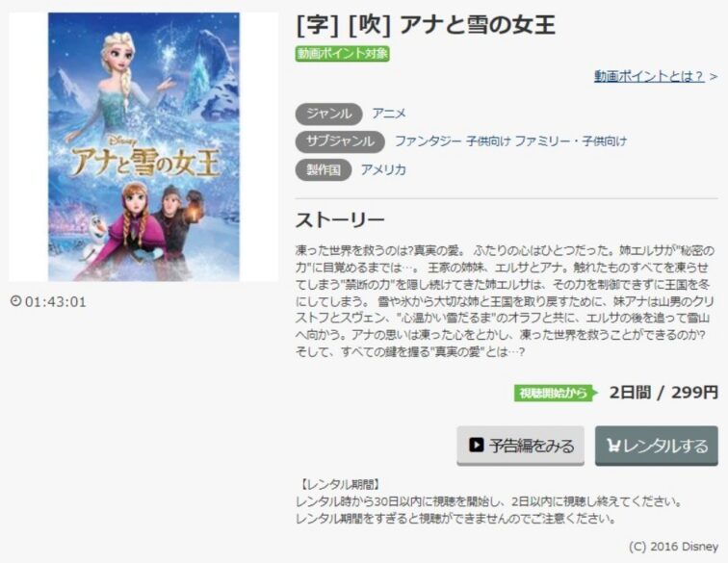Open the 動画ポイントとは？ link
Screen dimensions: 728x563
649,76
